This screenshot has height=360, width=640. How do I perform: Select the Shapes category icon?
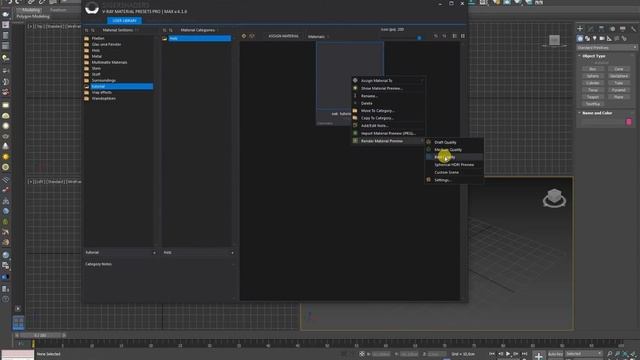click(587, 38)
